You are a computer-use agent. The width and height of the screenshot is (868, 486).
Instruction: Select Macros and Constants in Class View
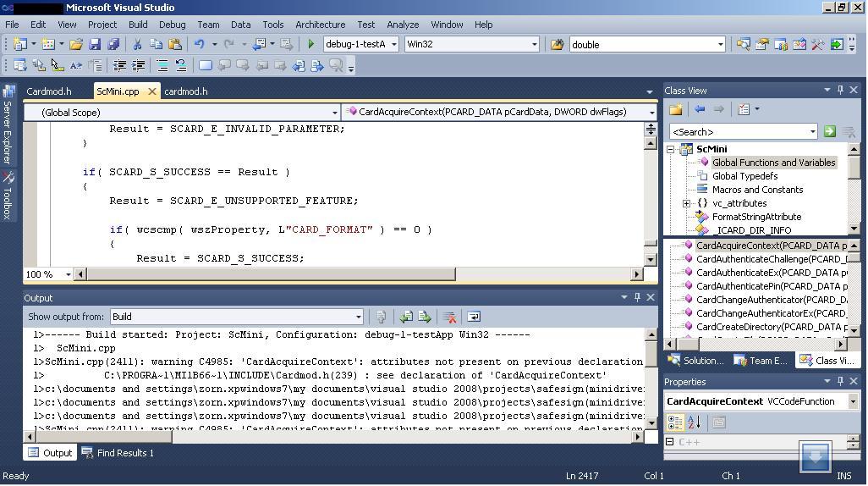point(757,190)
